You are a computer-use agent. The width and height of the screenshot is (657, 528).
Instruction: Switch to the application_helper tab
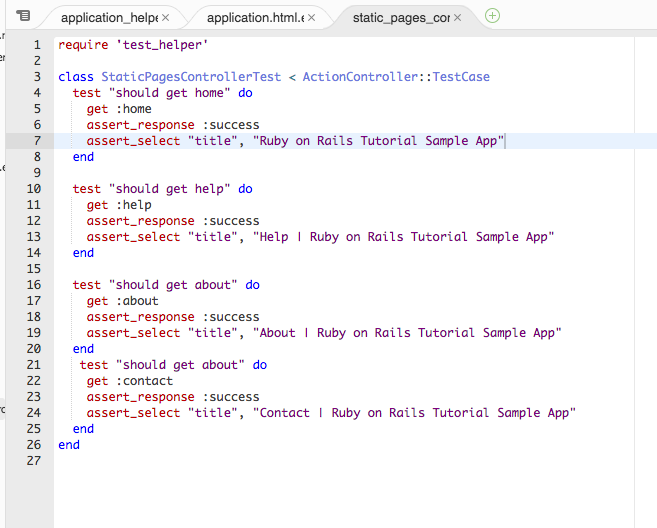click(x=109, y=18)
